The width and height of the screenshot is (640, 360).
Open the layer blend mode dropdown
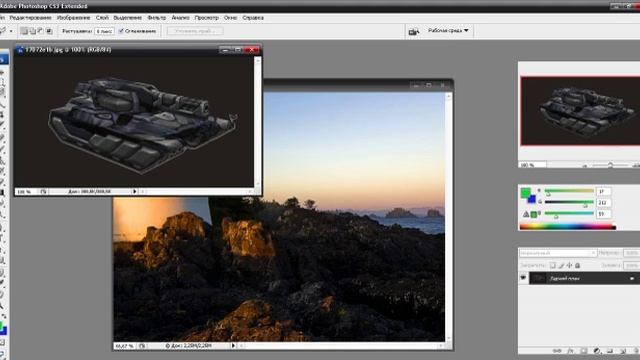coord(558,253)
